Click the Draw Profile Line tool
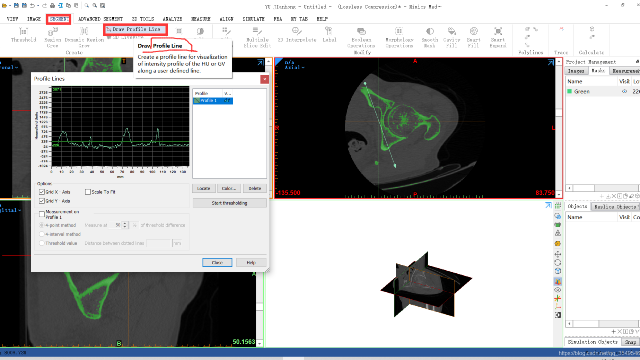 (135, 29)
